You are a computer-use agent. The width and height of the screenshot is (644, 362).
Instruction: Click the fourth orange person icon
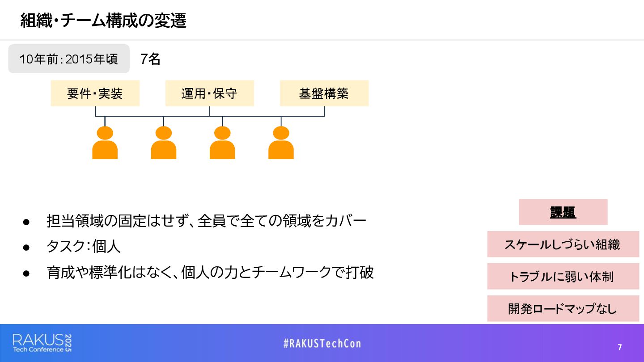coord(281,143)
